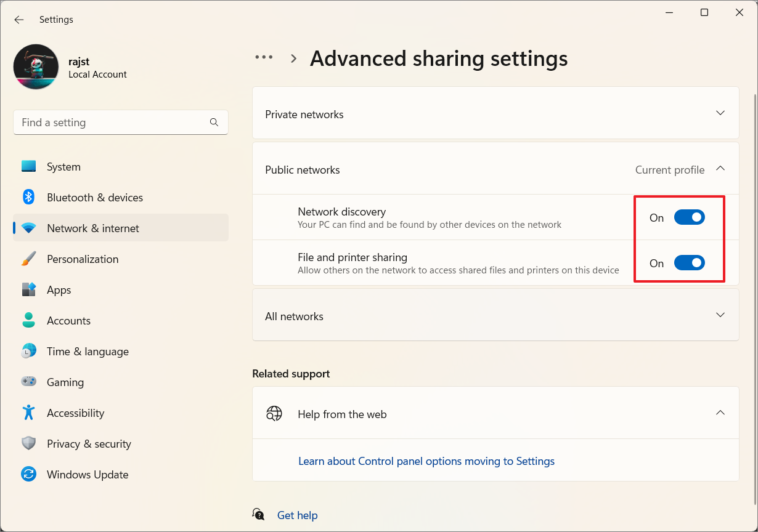Expand the All networks section

(720, 315)
